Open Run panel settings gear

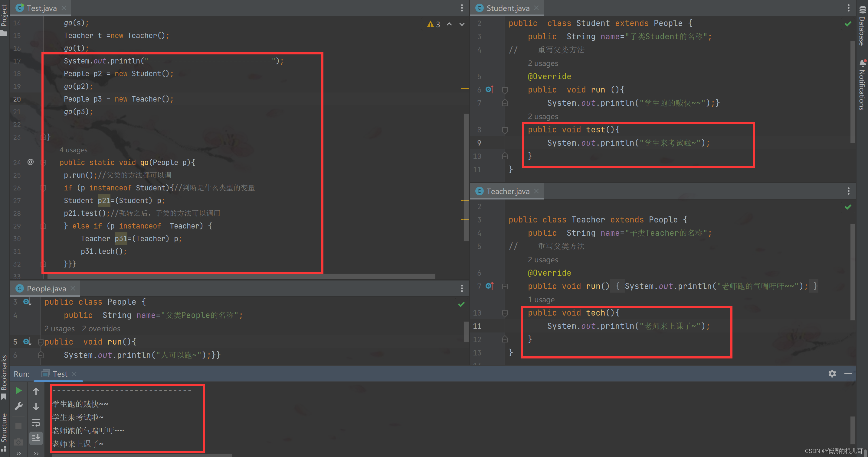832,374
